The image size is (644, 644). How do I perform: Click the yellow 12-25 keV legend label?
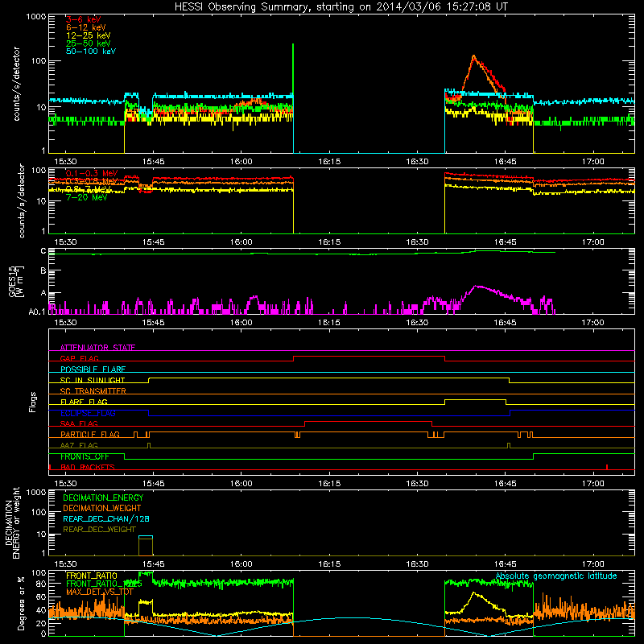click(x=89, y=35)
